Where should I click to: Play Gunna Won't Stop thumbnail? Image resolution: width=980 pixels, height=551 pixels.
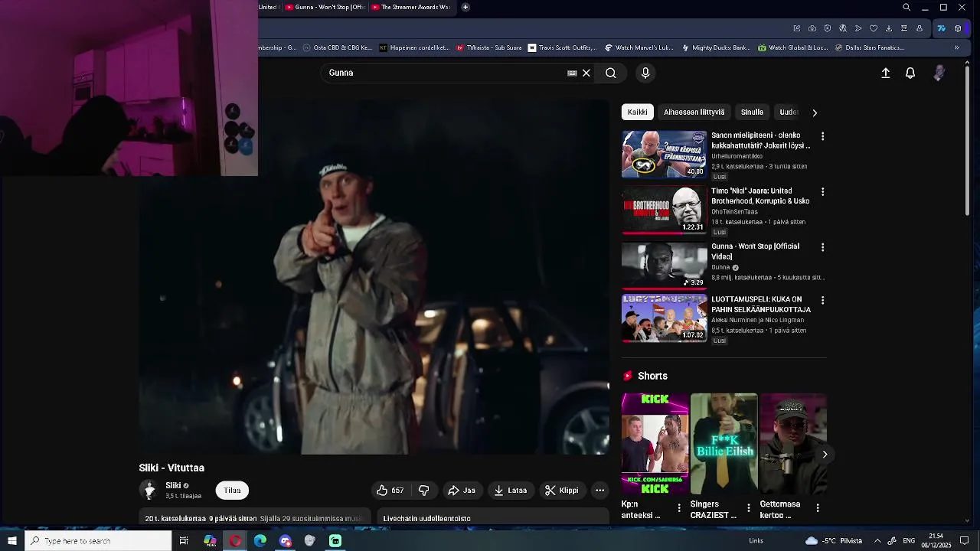click(x=664, y=265)
